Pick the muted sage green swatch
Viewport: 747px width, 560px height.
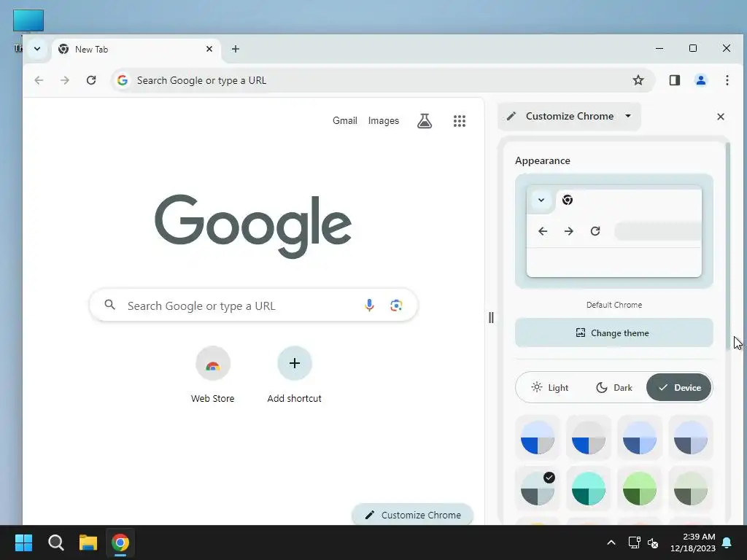tap(690, 489)
